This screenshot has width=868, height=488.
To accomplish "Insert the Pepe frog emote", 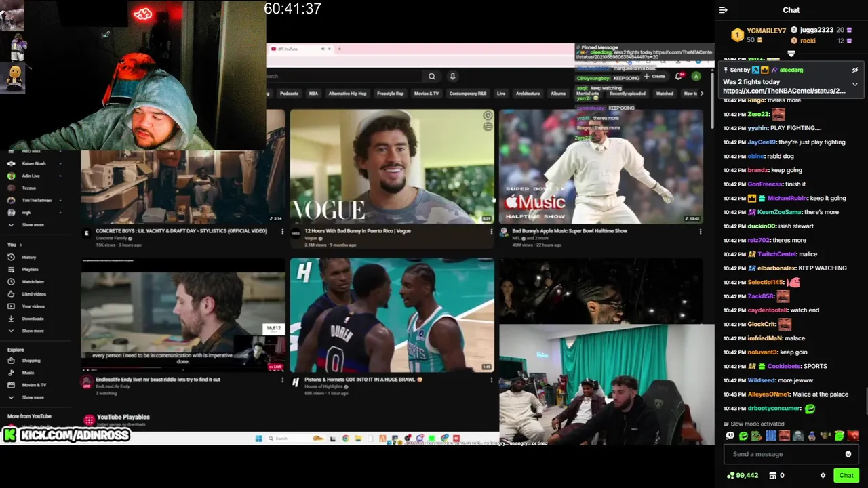I will coord(757,436).
